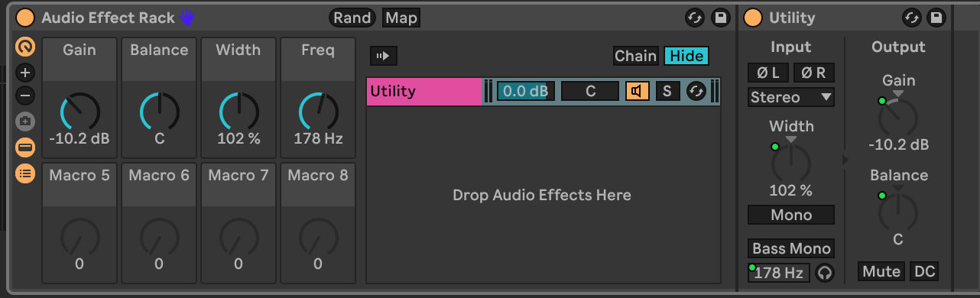Add a macro with plus button
Screen dimensions: 980x298
point(25,73)
